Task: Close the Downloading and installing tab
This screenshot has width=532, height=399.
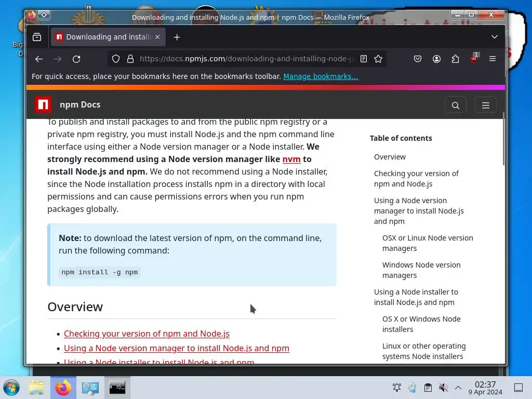Action: pos(157,37)
